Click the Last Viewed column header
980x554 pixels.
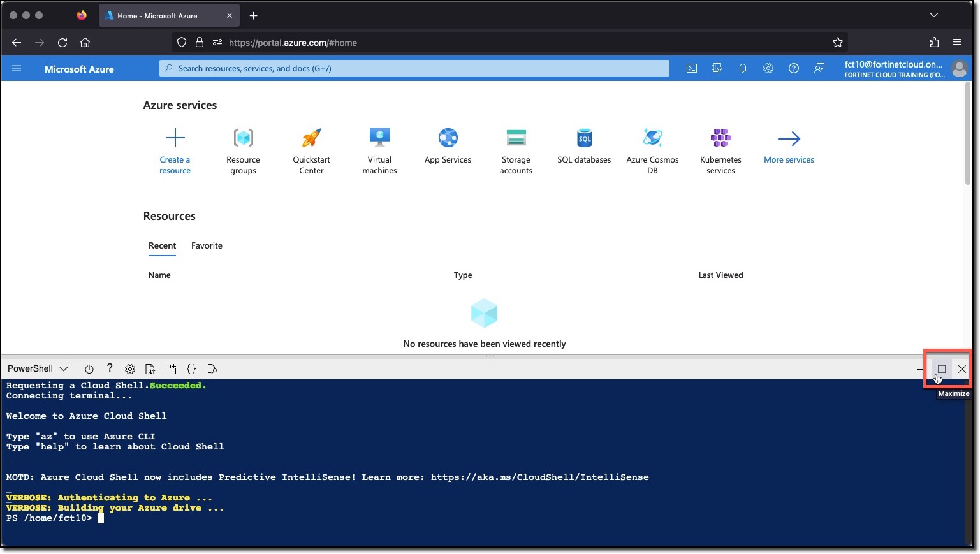720,275
